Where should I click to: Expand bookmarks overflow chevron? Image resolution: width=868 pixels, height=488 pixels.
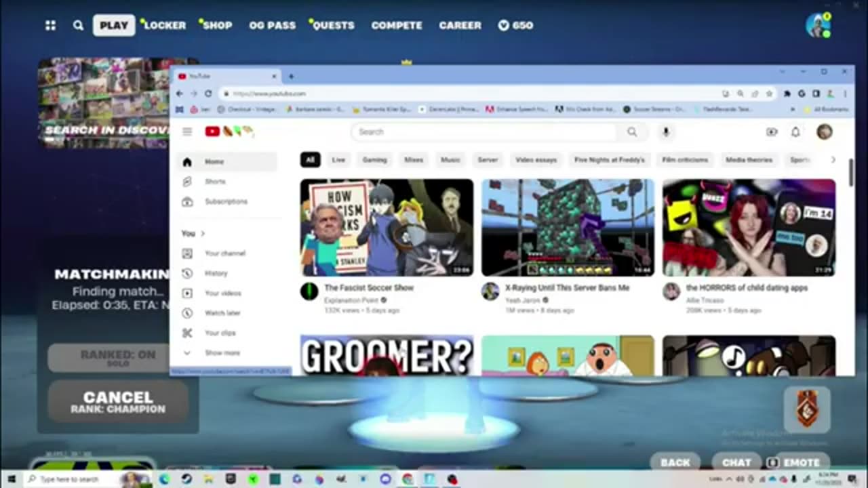(793, 109)
